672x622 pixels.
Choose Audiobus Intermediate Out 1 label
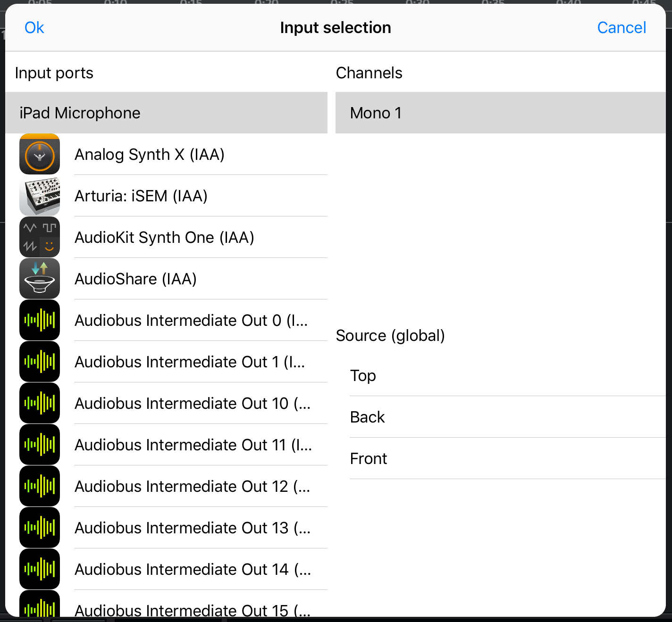pos(190,362)
